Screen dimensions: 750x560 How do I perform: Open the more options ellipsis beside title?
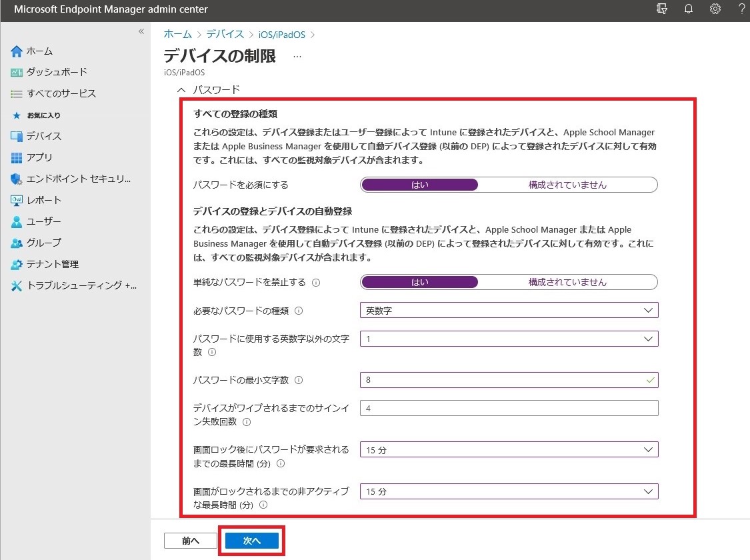(297, 57)
